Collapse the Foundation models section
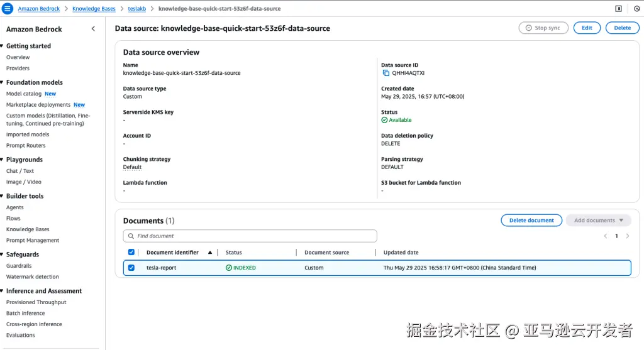Screen dimensions: 644x350 [x=2, y=82]
